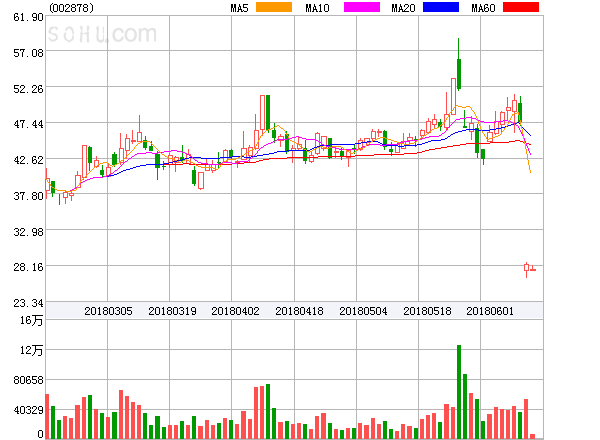Click the 20180418 date label

click(x=299, y=311)
